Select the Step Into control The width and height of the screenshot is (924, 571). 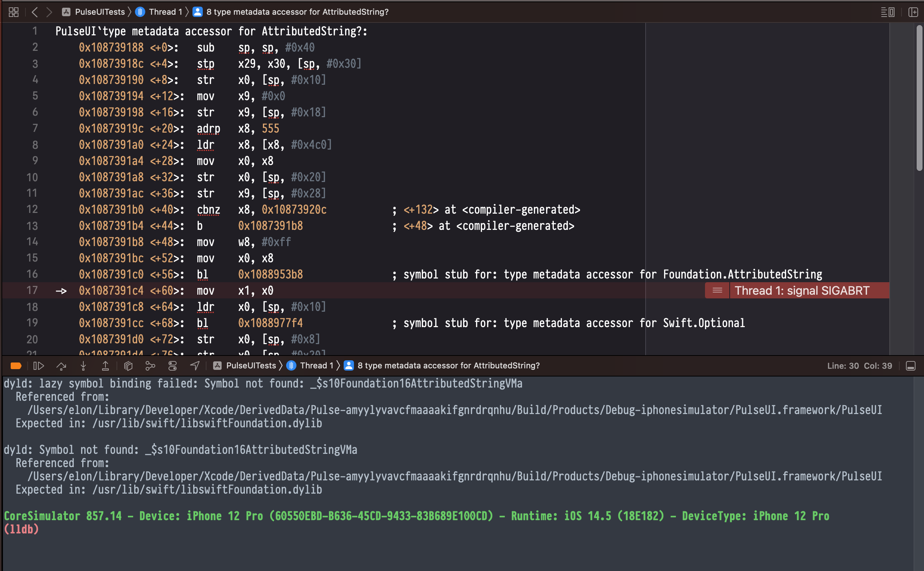click(x=83, y=365)
